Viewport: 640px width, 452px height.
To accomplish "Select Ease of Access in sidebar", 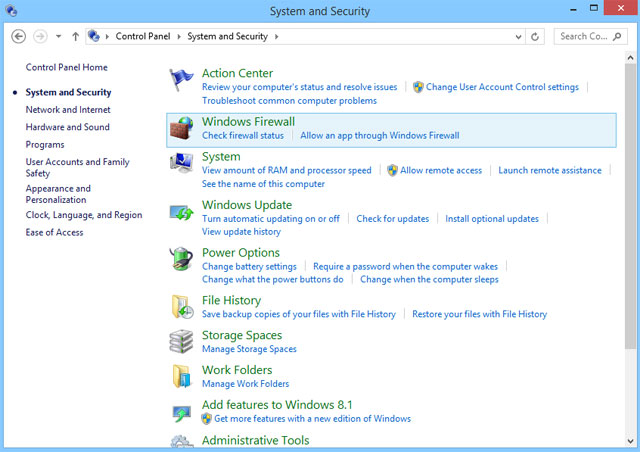I will click(54, 232).
